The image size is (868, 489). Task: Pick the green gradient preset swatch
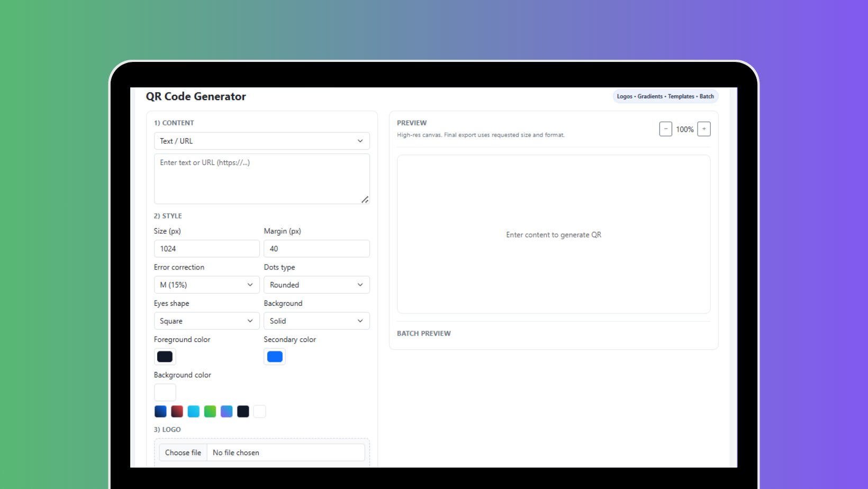pos(210,411)
